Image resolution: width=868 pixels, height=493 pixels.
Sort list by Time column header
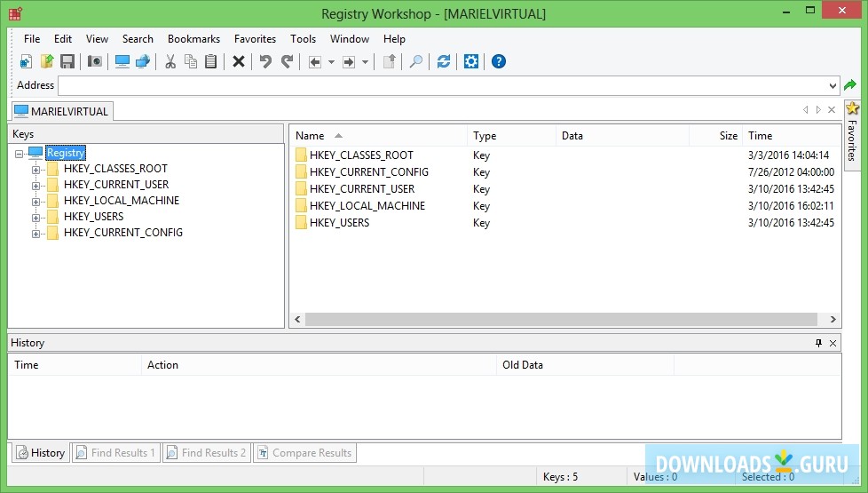(x=791, y=136)
